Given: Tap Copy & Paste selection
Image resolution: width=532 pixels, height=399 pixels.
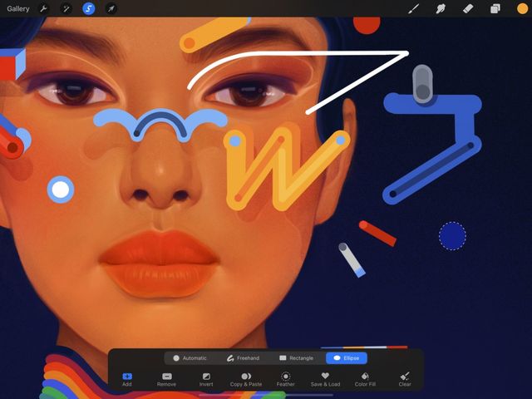Looking at the screenshot, I should pyautogui.click(x=246, y=379).
